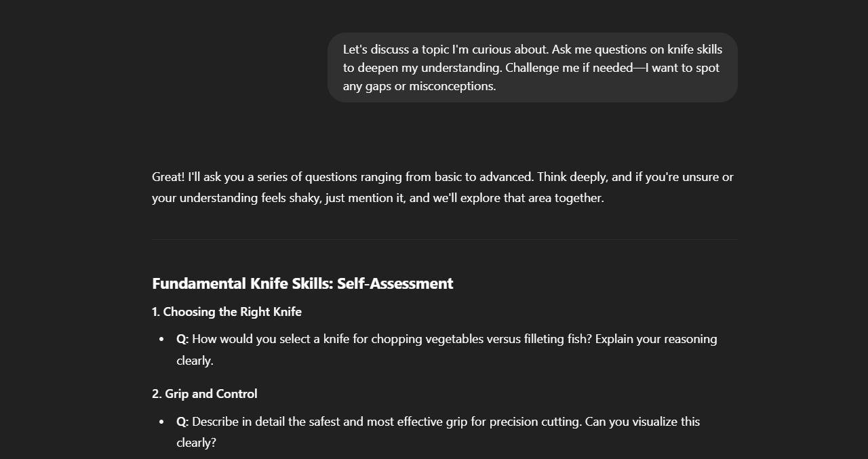
Task: Click the word "clearly?" at the bottom
Action: tap(196, 443)
